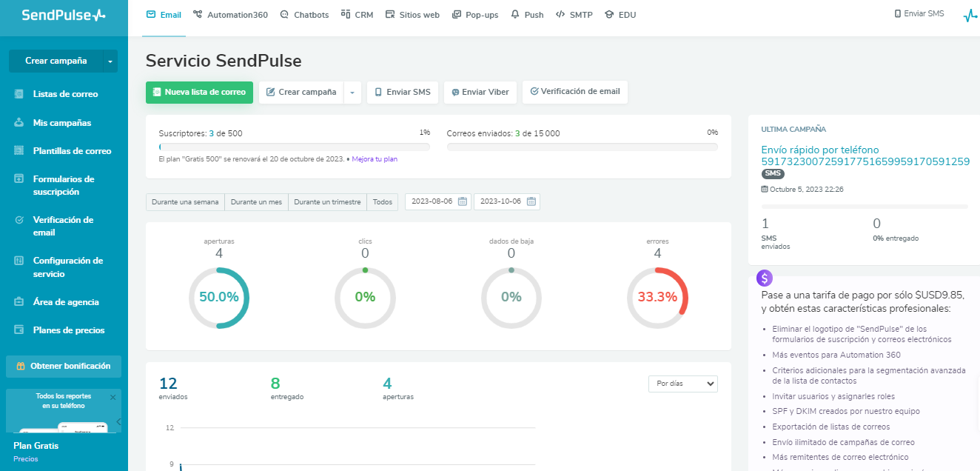This screenshot has height=471, width=980.
Task: Open Área de agencia in sidebar
Action: click(66, 302)
